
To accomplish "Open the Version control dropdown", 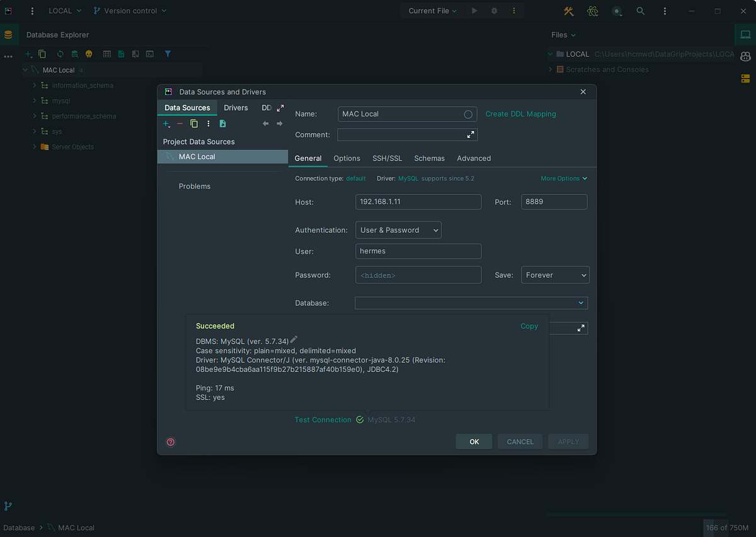I will click(130, 11).
